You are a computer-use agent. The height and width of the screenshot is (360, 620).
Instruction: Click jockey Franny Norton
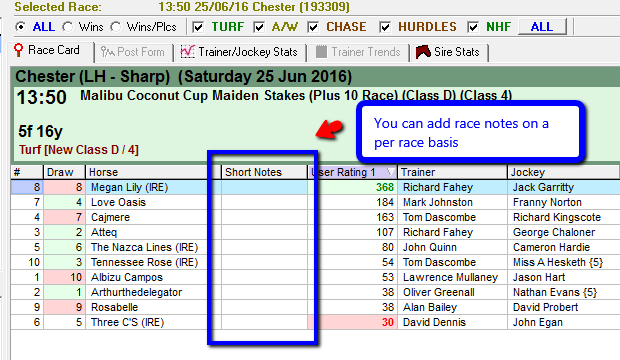[547, 202]
